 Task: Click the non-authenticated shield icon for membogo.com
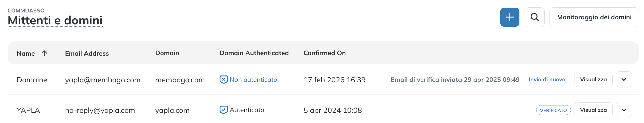(x=223, y=80)
